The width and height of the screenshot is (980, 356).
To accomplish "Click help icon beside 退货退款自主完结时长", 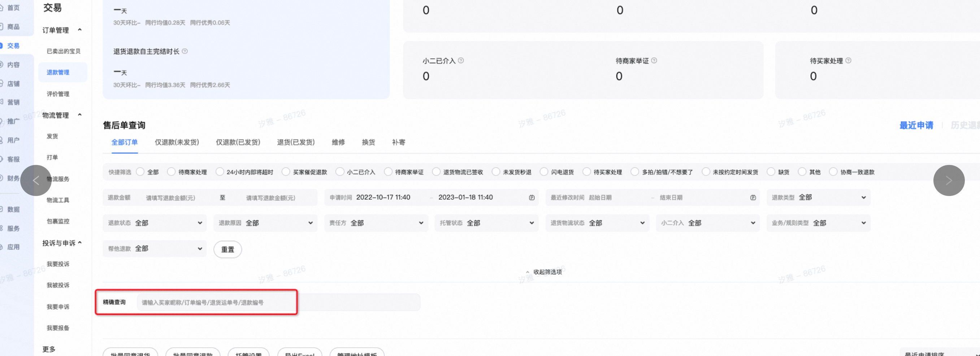I will (185, 51).
